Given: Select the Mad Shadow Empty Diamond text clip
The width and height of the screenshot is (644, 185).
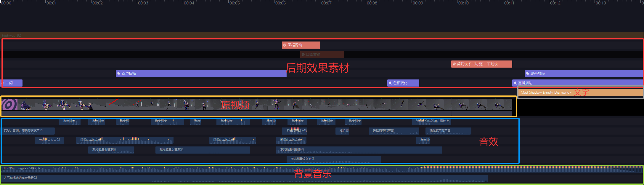Looking at the screenshot, I should [546, 92].
